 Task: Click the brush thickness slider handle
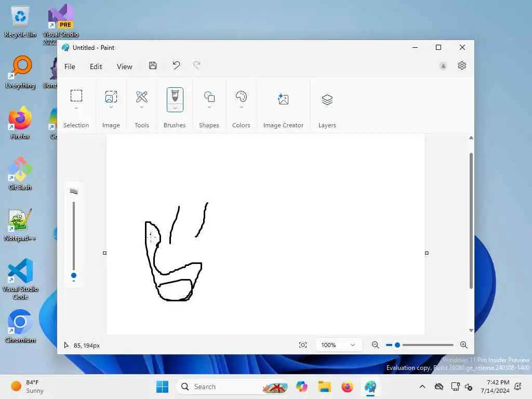(x=74, y=275)
